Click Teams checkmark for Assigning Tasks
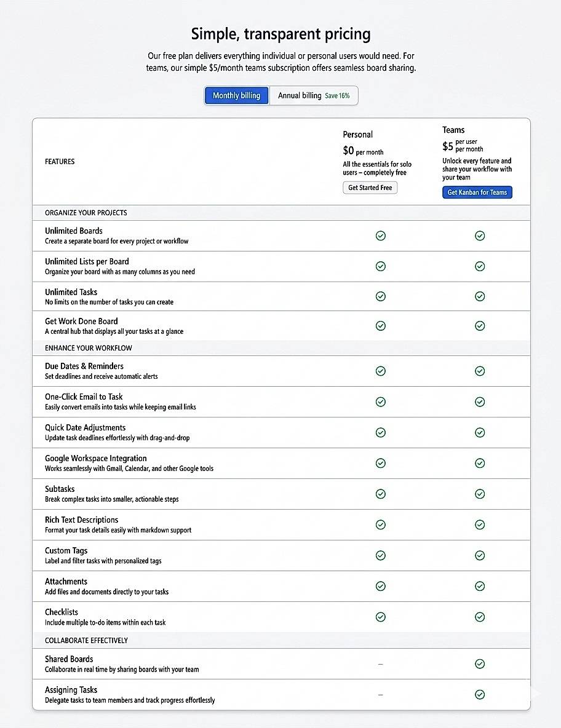The image size is (561, 728). click(480, 695)
